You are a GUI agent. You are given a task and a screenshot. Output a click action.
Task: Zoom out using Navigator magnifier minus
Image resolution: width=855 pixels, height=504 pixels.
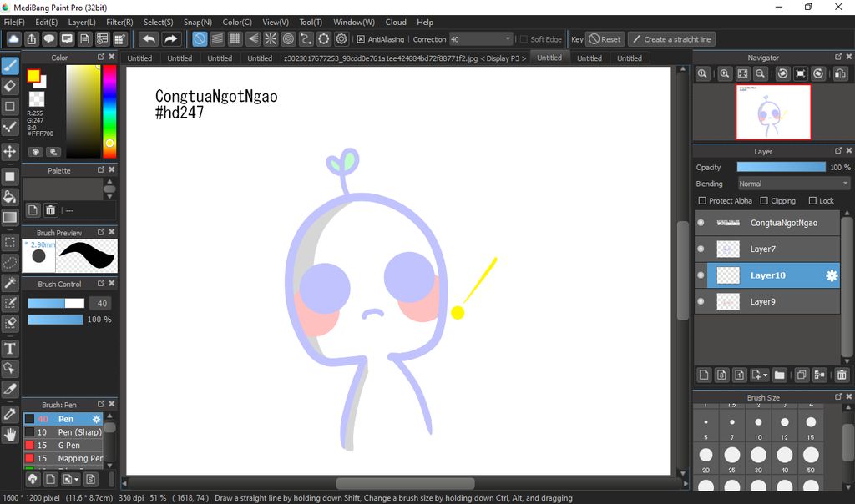pos(760,73)
